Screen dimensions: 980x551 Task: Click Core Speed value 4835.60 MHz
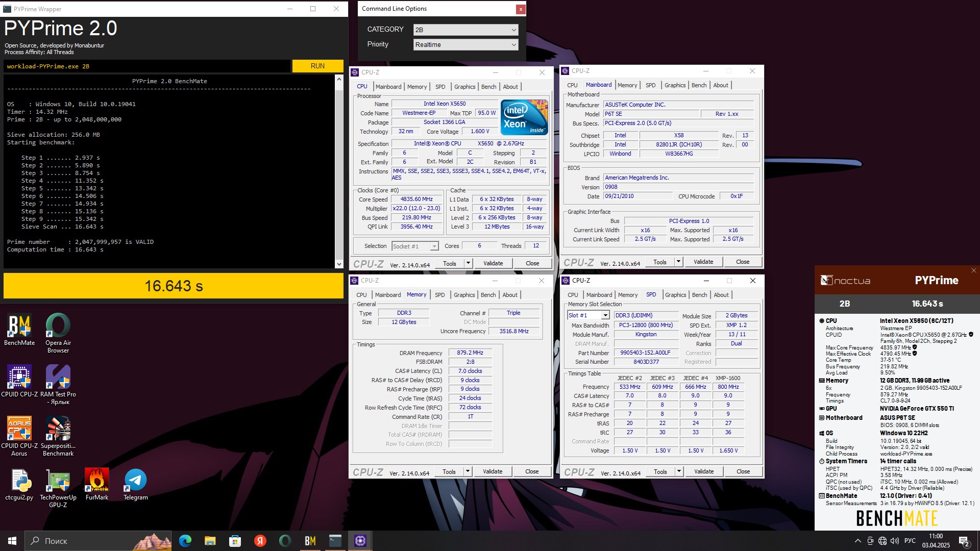tap(416, 199)
